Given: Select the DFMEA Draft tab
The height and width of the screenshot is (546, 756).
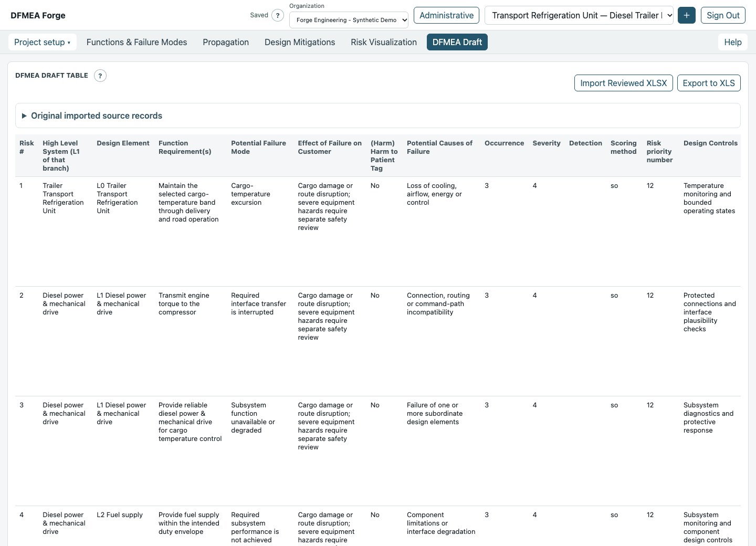Looking at the screenshot, I should [x=457, y=42].
